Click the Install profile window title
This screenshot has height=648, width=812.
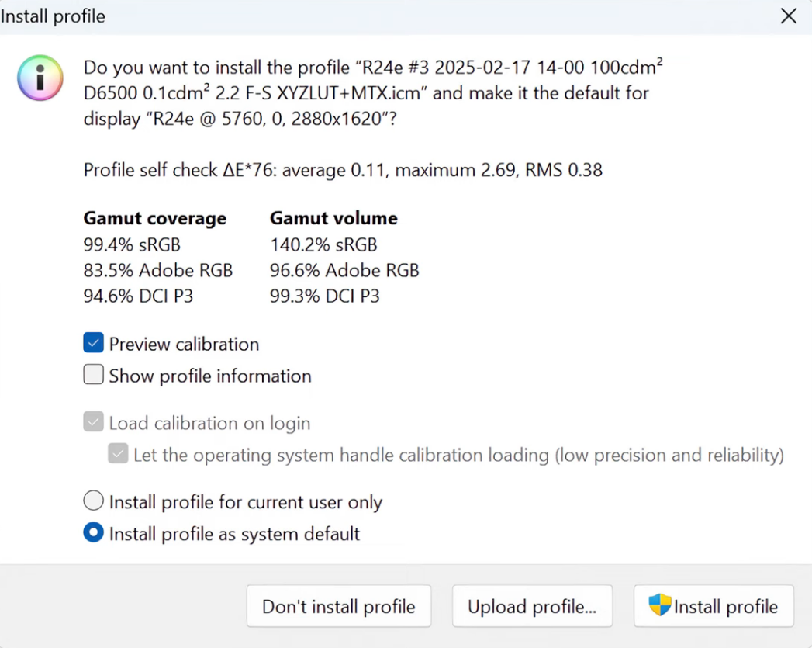tap(53, 16)
